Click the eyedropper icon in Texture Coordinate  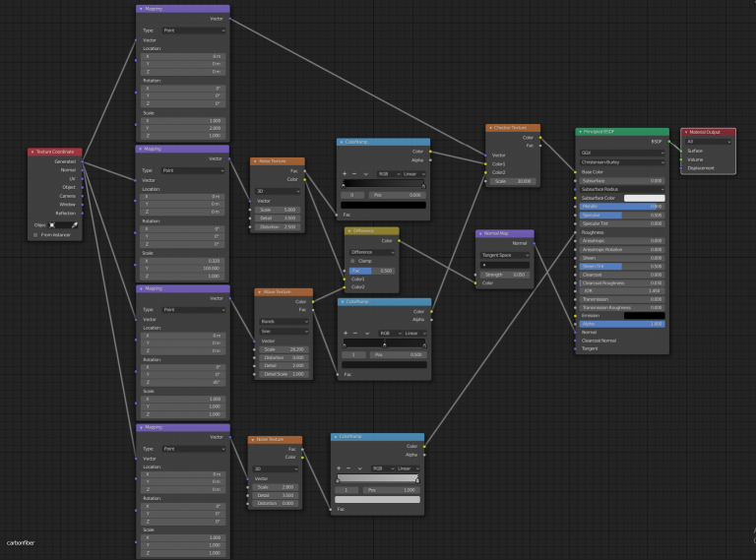point(73,224)
